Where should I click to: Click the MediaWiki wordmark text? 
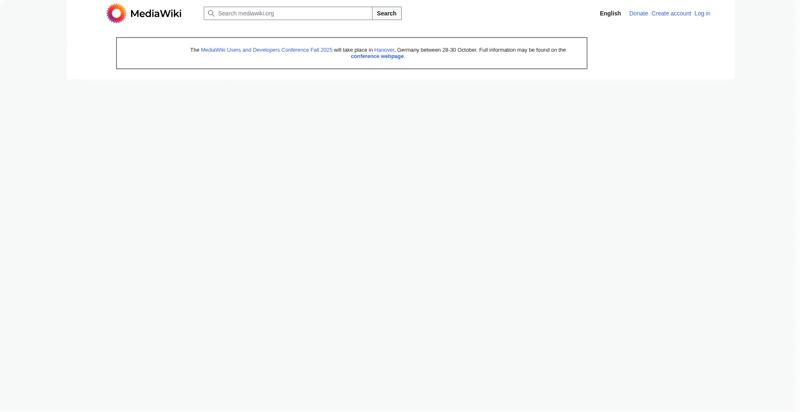click(x=156, y=14)
